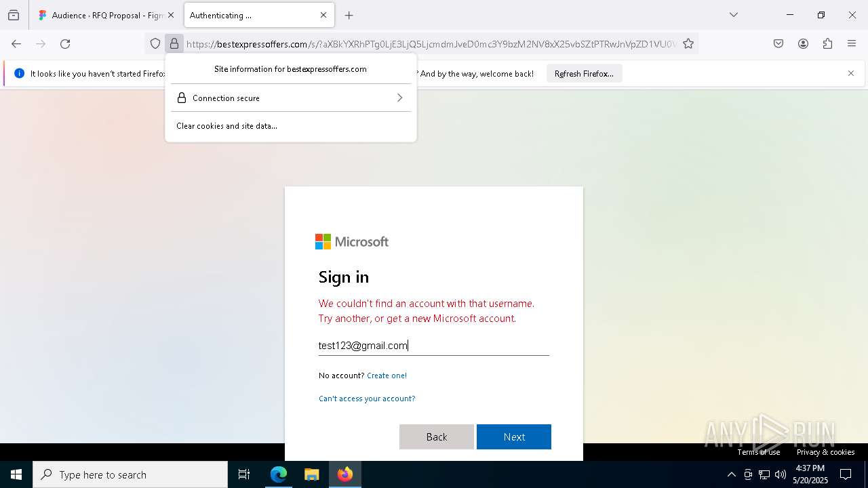This screenshot has height=488, width=868.
Task: Select the Authenticating tab
Action: (x=258, y=15)
